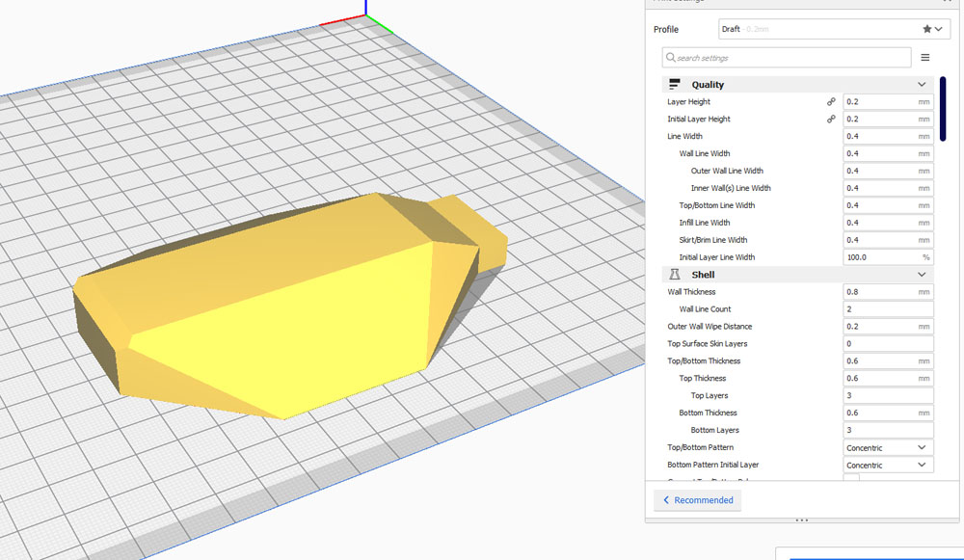
Task: Click the 'Top/Bottom Pattern' setting label
Action: (700, 447)
